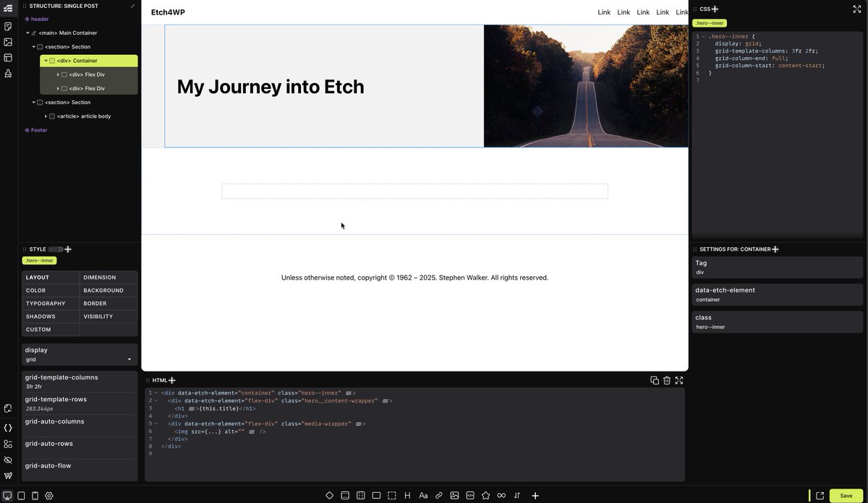Click the plus icon beside CSS panel title
Image resolution: width=868 pixels, height=503 pixels.
point(715,9)
